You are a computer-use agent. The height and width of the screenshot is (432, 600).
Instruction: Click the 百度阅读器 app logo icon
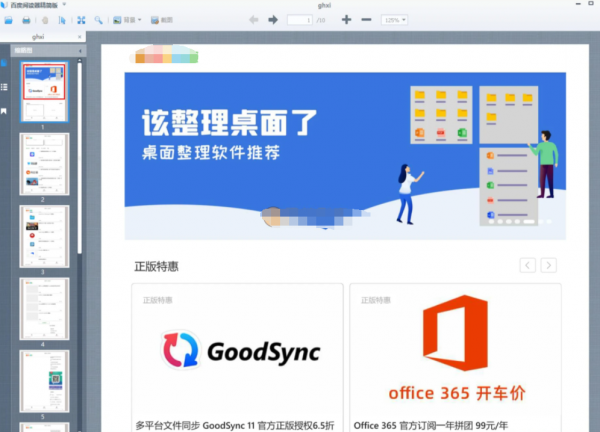point(4,5)
